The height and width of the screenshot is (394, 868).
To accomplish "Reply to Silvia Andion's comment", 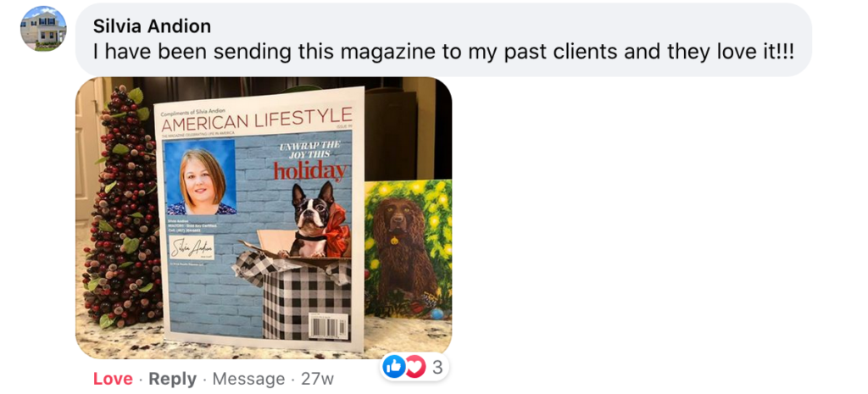I will tap(173, 379).
